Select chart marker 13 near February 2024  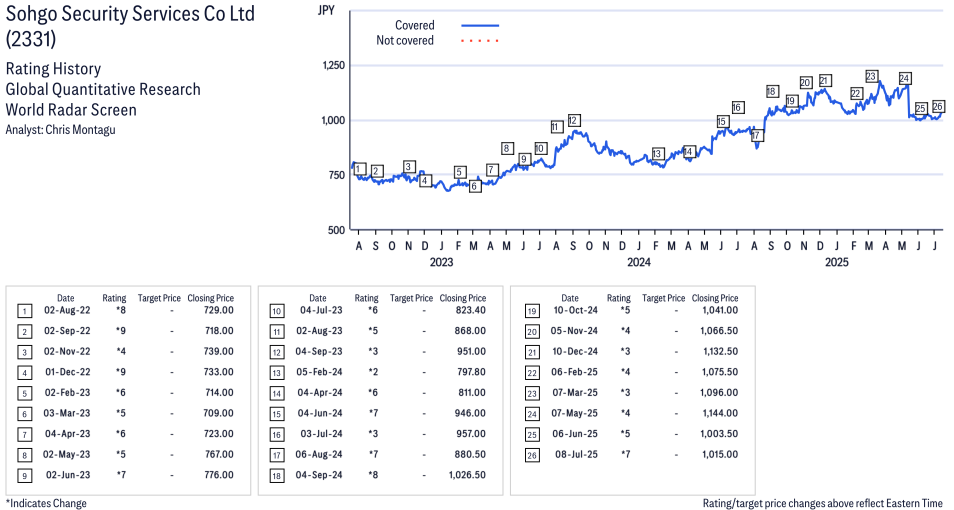coord(657,154)
